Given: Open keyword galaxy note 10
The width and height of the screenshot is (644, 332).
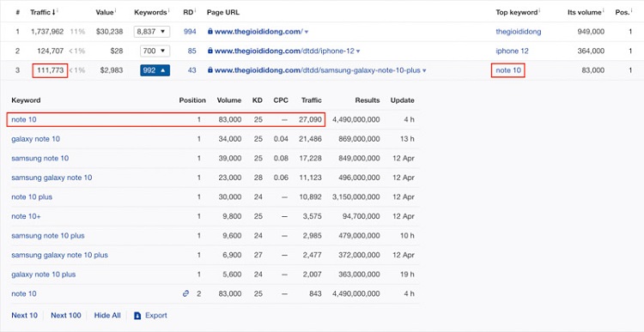Looking at the screenshot, I should [x=35, y=139].
